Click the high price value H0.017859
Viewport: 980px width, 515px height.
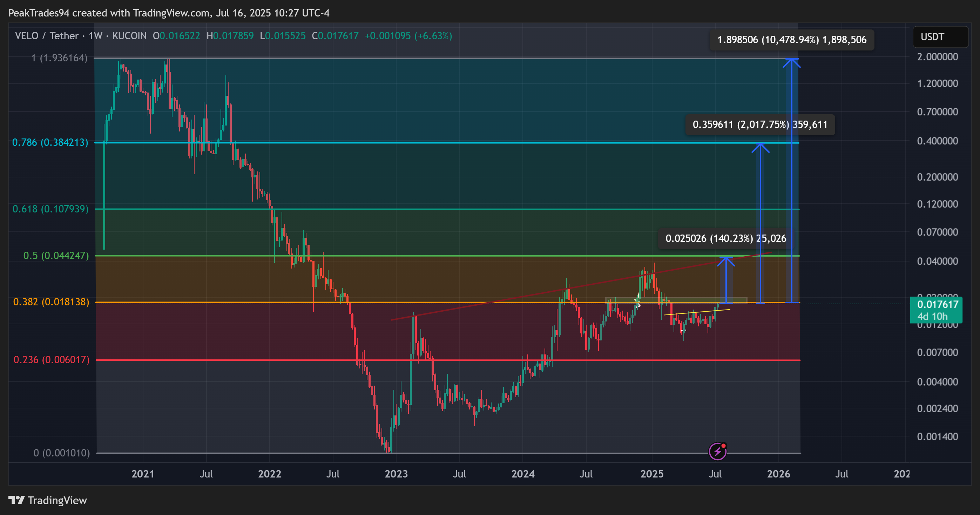(x=230, y=36)
